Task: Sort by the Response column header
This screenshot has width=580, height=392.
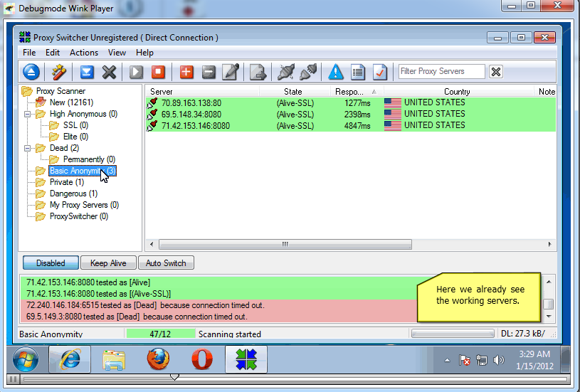Action: pos(357,91)
